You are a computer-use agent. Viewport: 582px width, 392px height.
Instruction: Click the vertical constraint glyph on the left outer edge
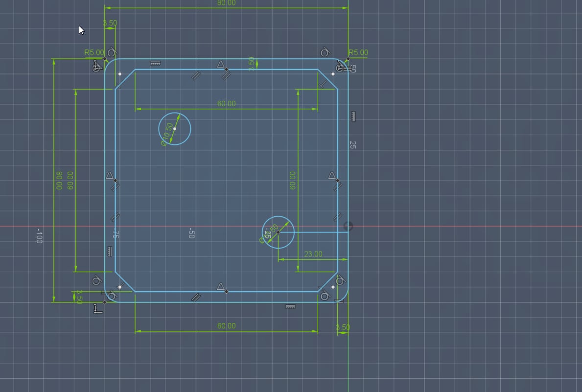pos(110,252)
